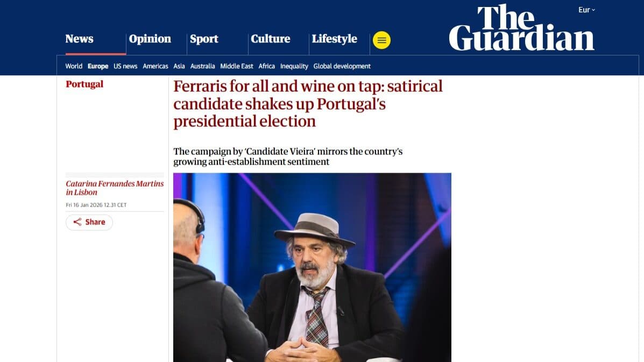Open the Lifestyle section
The height and width of the screenshot is (362, 644).
coord(334,39)
